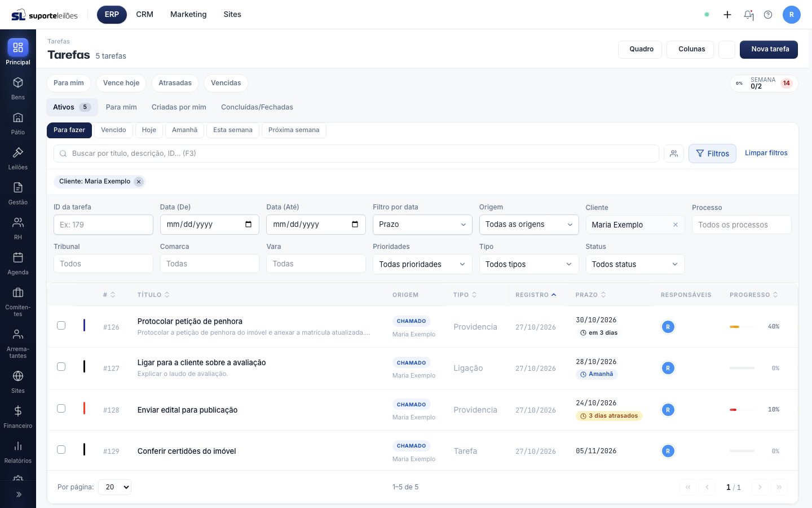The image size is (812, 508).
Task: Open the Concluídas/Fechadas tab
Action: (x=257, y=107)
